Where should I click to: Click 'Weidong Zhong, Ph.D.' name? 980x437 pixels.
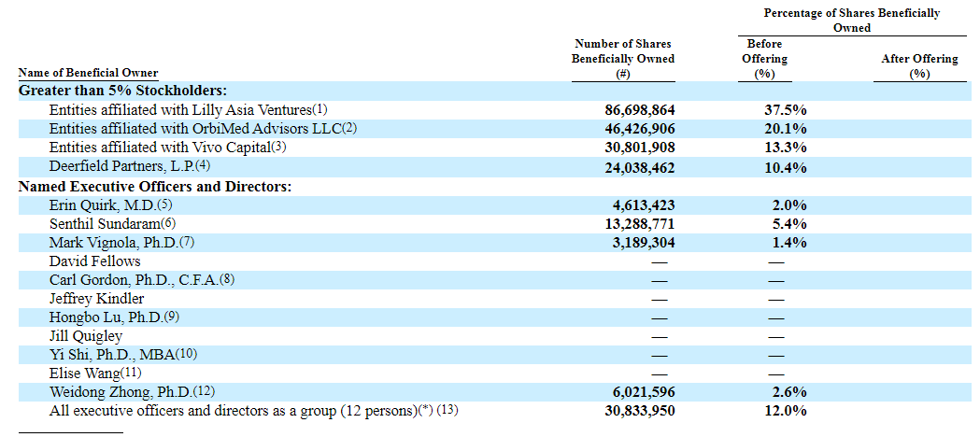[x=120, y=392]
